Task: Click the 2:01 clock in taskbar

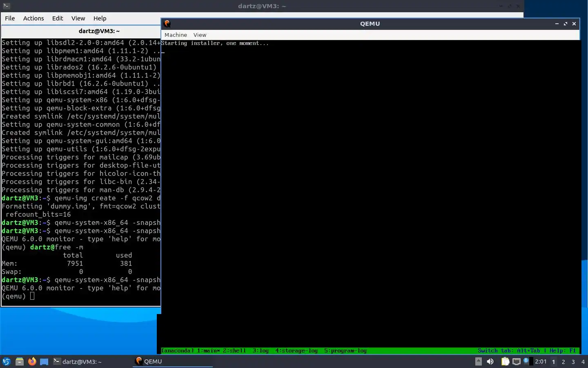Action: [541, 361]
